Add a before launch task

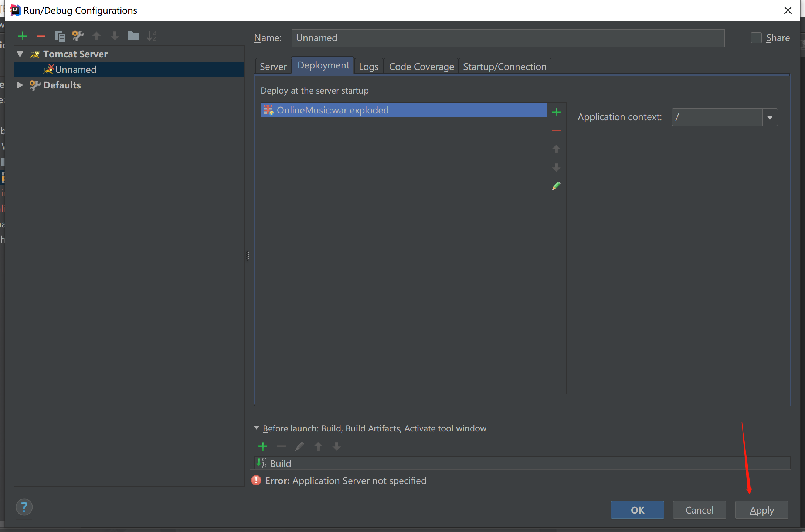[263, 446]
